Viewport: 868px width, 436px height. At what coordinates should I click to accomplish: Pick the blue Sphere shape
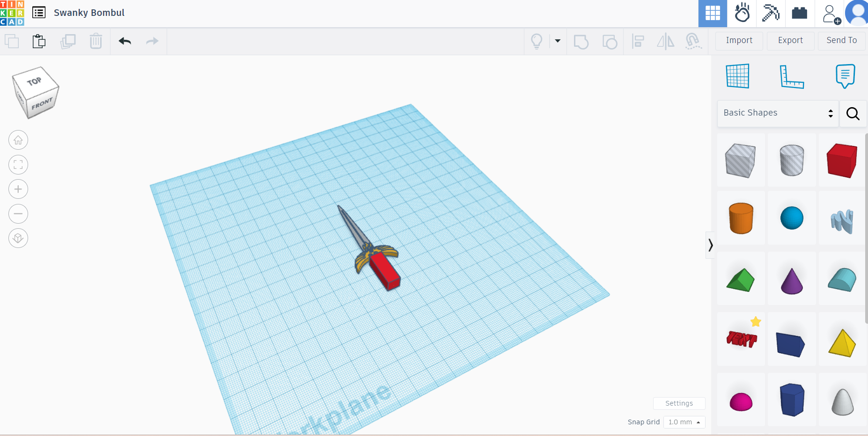click(792, 218)
